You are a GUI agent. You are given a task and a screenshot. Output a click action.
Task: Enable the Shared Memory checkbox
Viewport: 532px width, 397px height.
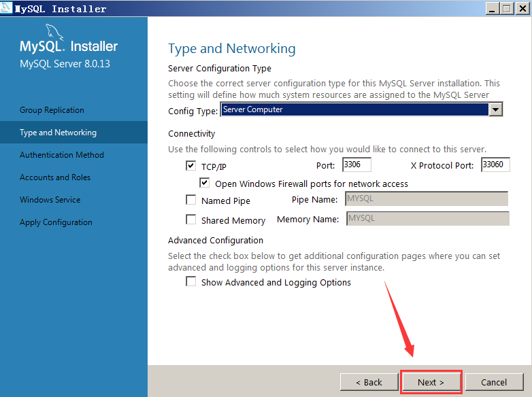[190, 220]
